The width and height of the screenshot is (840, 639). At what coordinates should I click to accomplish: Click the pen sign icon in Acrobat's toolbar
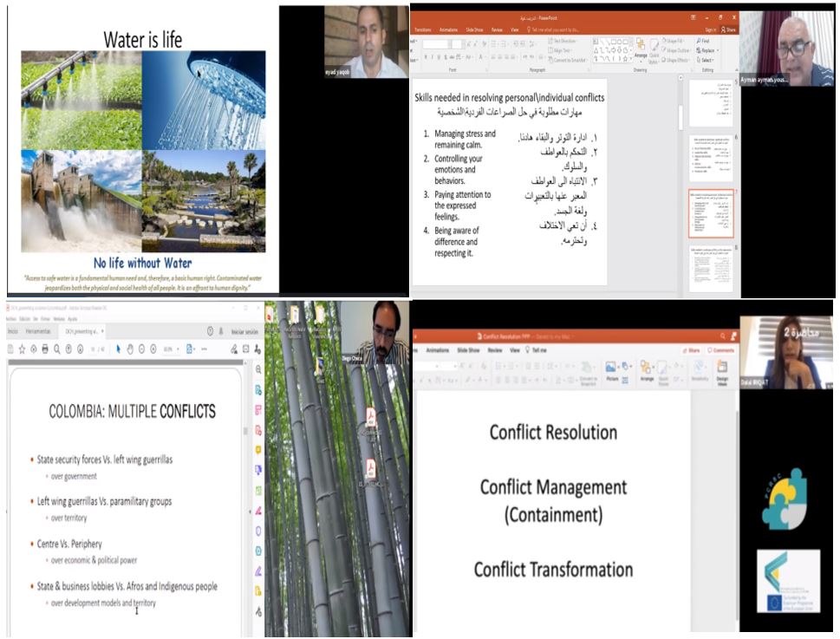tap(234, 349)
